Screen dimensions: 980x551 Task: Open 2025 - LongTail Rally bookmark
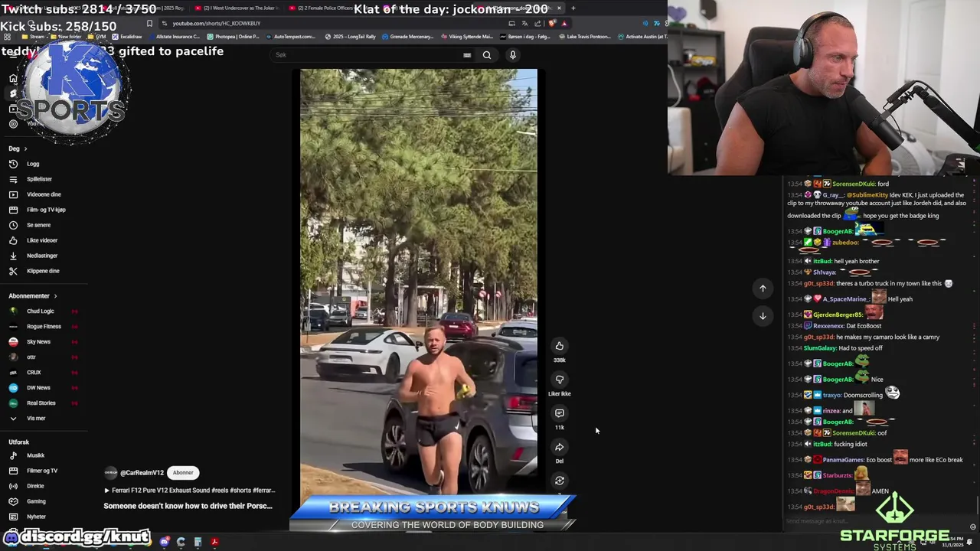pyautogui.click(x=350, y=37)
